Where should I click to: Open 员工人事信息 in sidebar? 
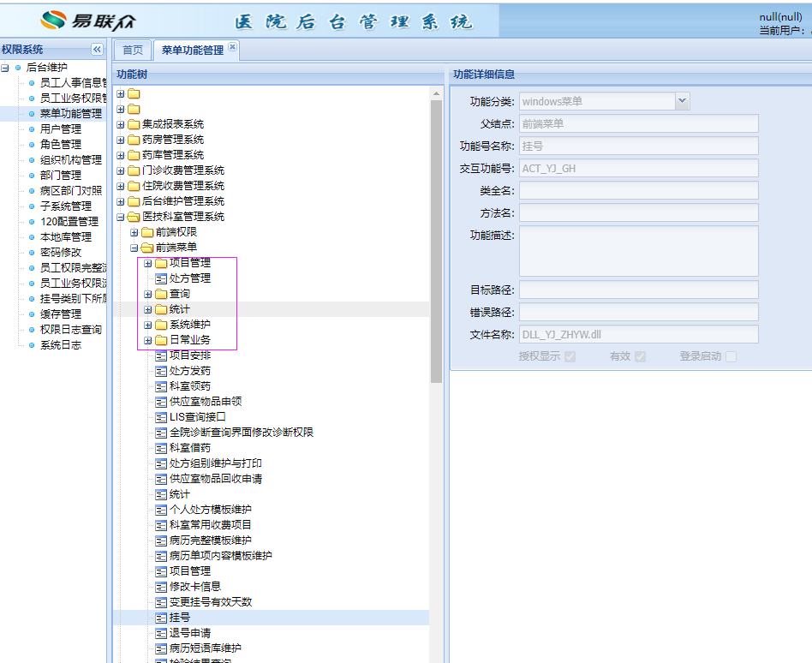(x=73, y=83)
